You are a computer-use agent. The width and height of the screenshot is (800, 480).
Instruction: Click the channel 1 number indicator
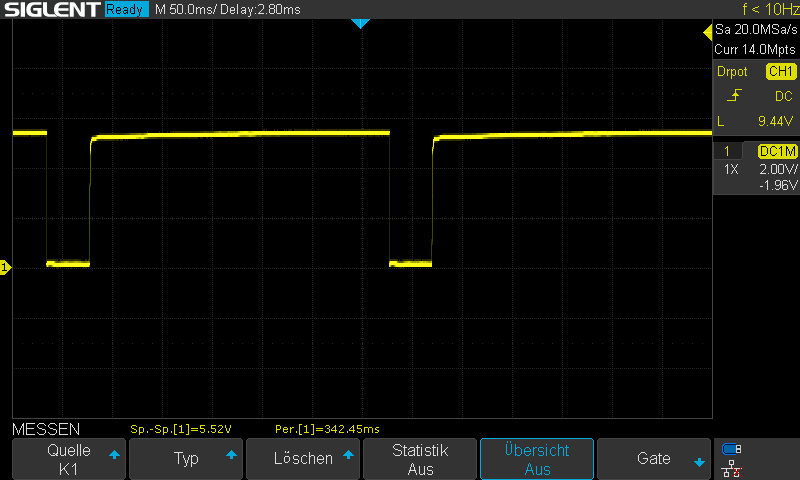point(727,151)
